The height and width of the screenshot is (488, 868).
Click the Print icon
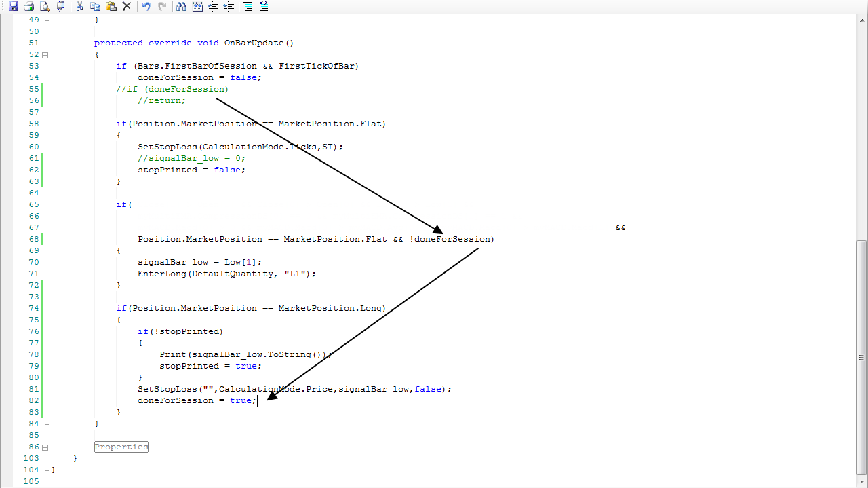click(x=29, y=7)
